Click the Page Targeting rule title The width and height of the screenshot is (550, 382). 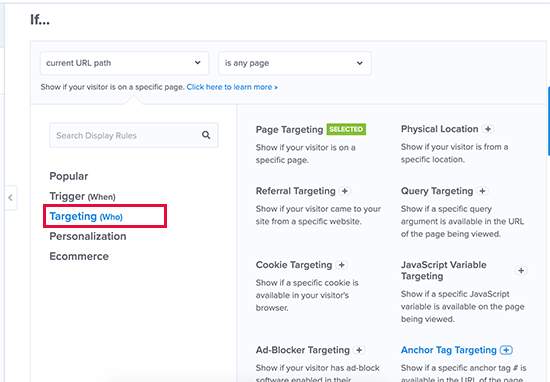[x=289, y=129]
